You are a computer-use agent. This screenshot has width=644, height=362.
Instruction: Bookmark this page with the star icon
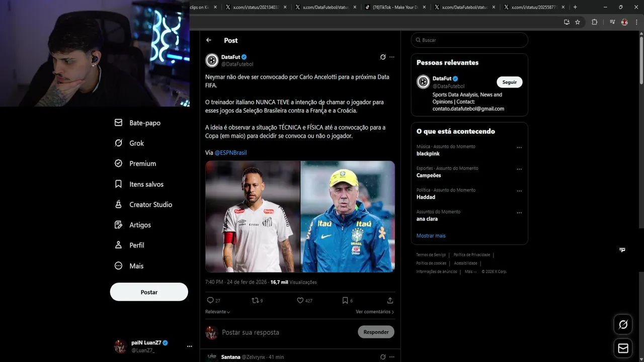[578, 22]
